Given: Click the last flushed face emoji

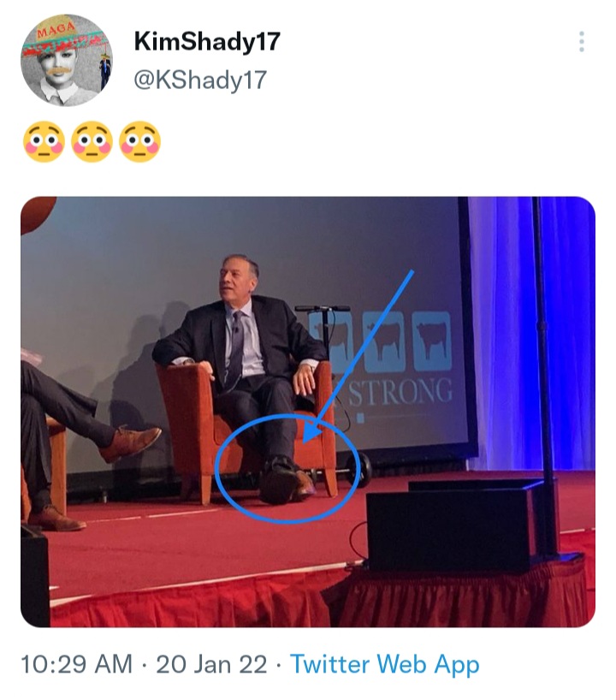Looking at the screenshot, I should [139, 141].
